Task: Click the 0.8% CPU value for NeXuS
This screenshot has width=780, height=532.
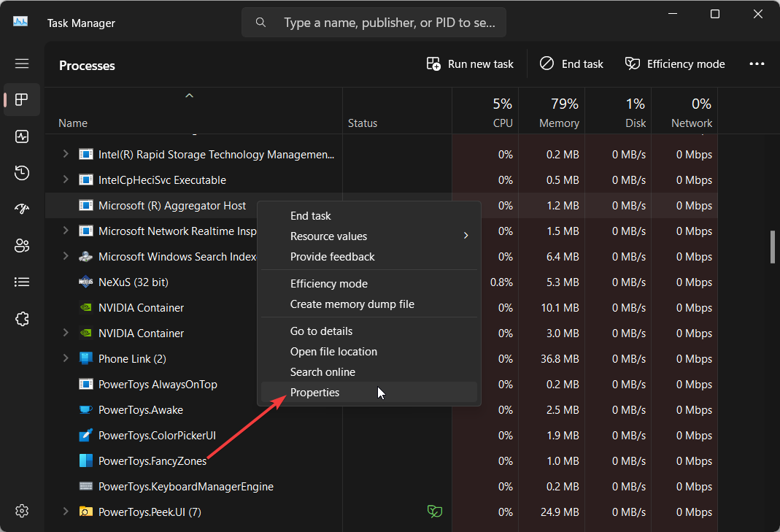Action: (x=501, y=282)
